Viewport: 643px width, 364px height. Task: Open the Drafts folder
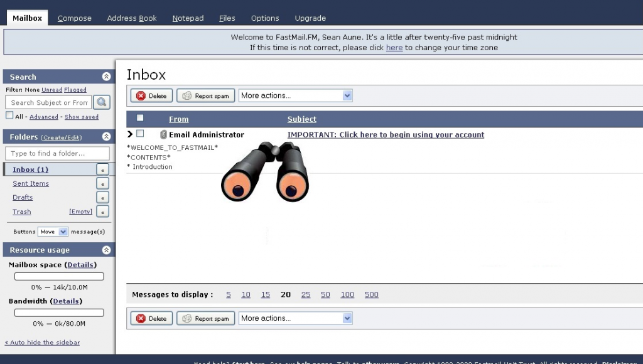pos(23,197)
